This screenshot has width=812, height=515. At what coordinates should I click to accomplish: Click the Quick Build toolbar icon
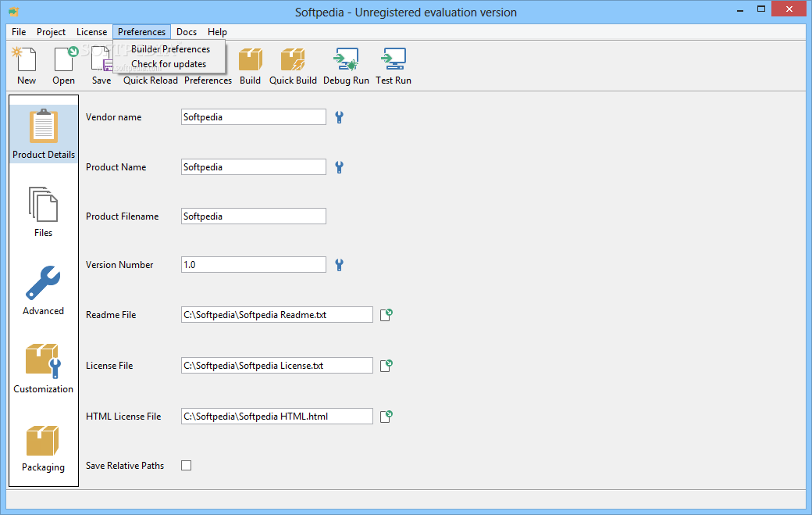tap(293, 59)
